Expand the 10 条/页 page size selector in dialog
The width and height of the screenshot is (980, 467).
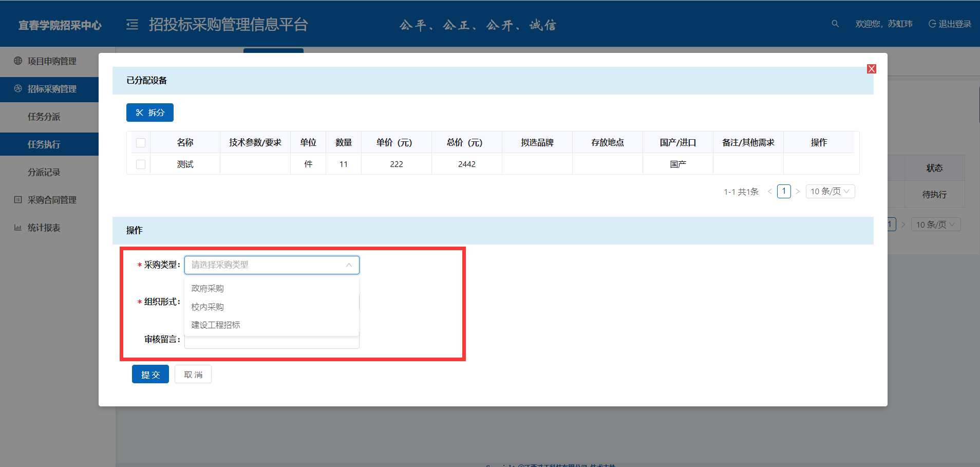830,192
